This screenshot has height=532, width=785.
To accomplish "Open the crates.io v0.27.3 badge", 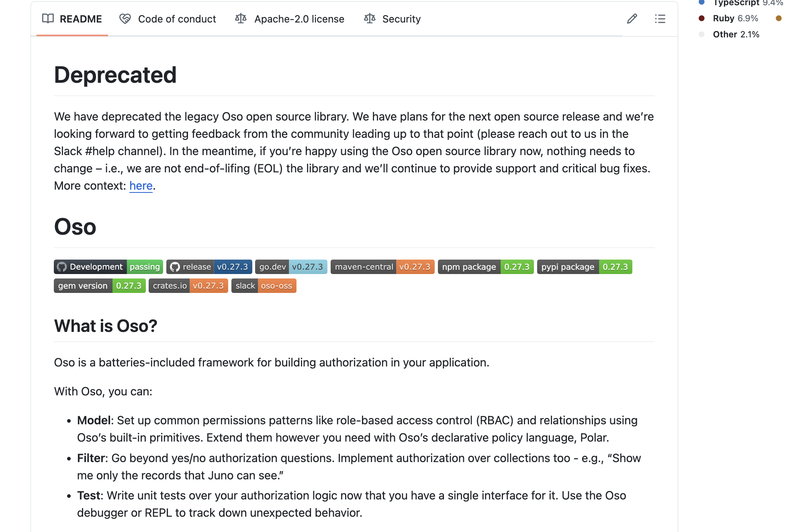I will (x=188, y=286).
